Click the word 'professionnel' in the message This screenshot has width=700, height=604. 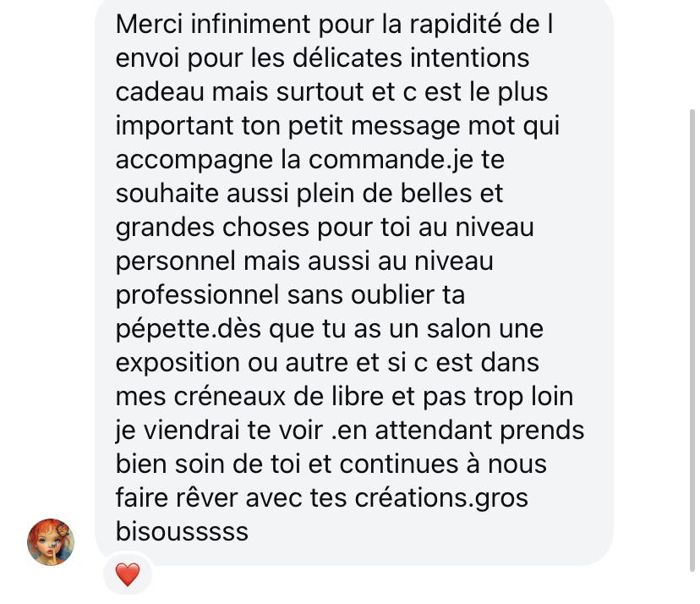coord(197,296)
